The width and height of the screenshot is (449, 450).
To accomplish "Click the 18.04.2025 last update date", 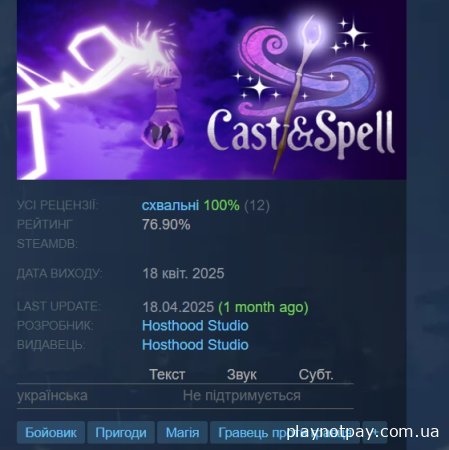I will pyautogui.click(x=178, y=307).
